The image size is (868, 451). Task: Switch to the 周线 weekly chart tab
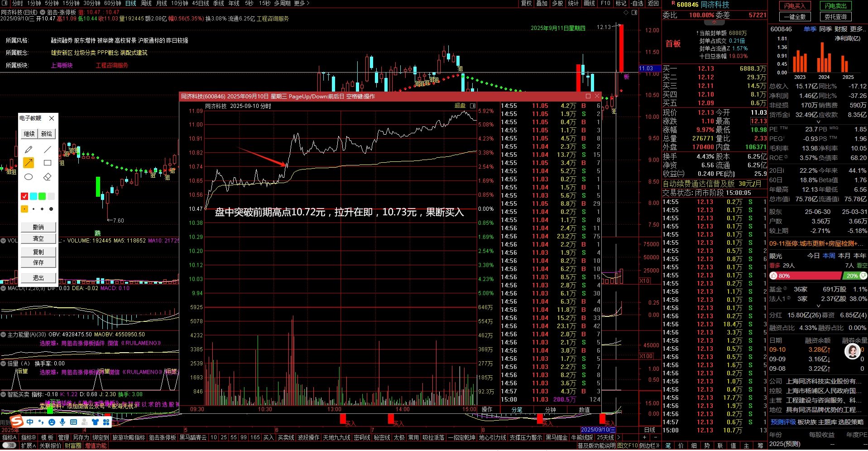(146, 3)
